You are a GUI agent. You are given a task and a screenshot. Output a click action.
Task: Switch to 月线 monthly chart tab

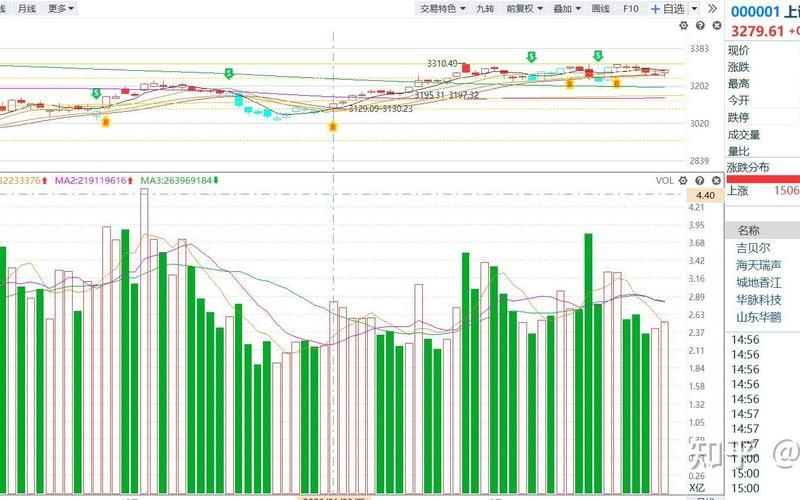[26, 9]
